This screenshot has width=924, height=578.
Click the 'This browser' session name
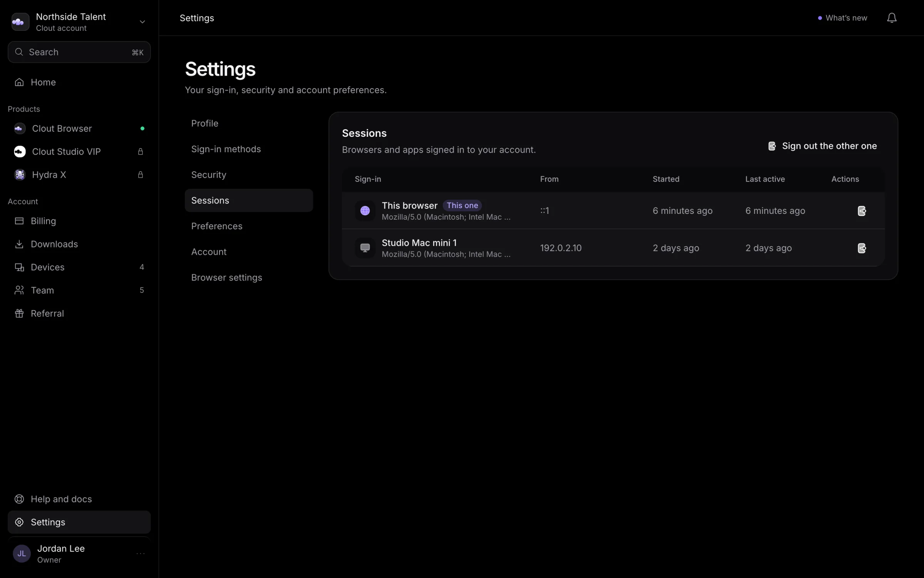pyautogui.click(x=409, y=205)
